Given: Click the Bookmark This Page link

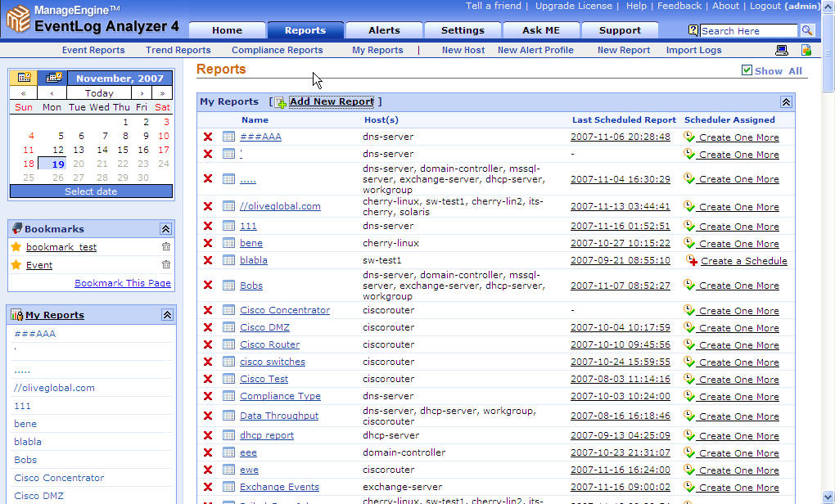Looking at the screenshot, I should click(x=123, y=282).
